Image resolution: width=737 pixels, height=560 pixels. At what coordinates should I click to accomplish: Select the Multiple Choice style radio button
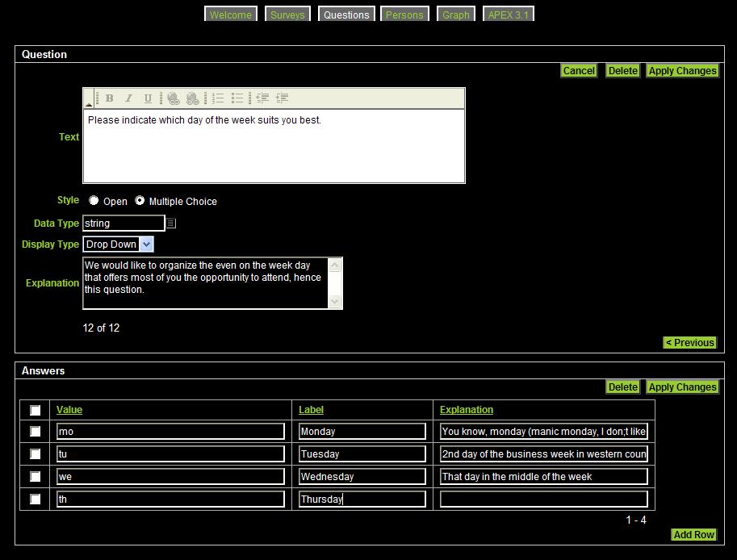point(140,201)
